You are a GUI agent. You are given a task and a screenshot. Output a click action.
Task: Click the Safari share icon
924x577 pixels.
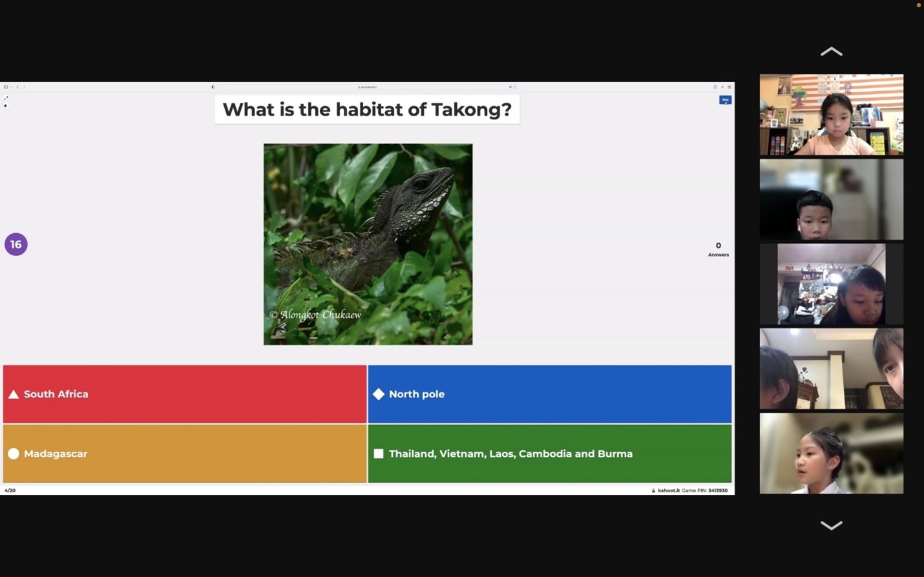715,87
